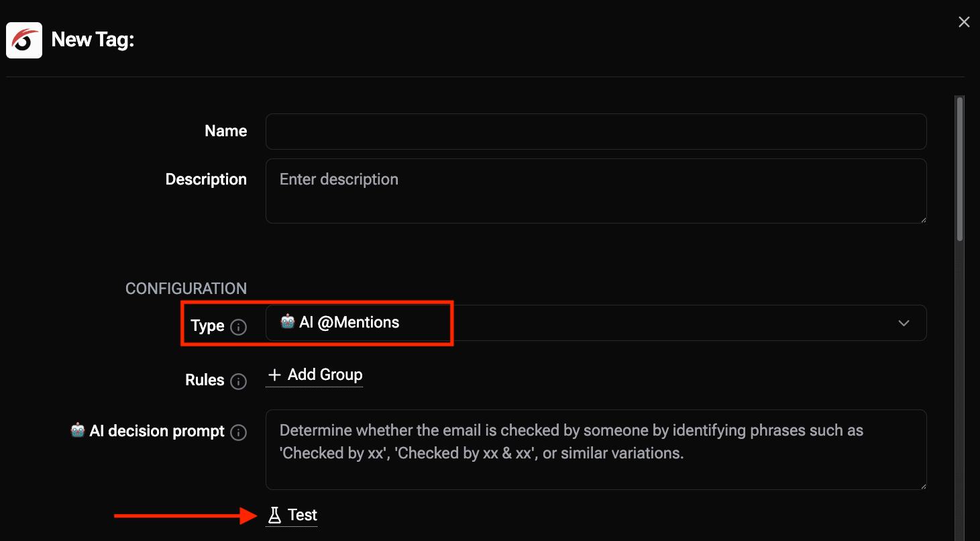Screen dimensions: 980x541
Task: Click the red swoosh app logo
Action: (x=24, y=40)
